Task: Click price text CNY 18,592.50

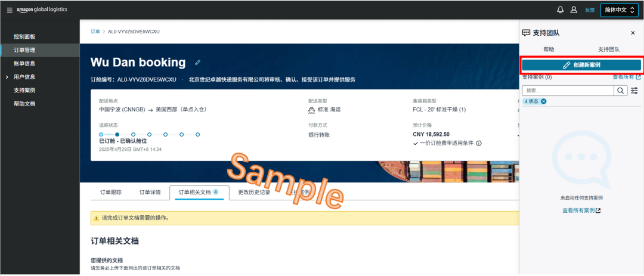Action: tap(431, 134)
